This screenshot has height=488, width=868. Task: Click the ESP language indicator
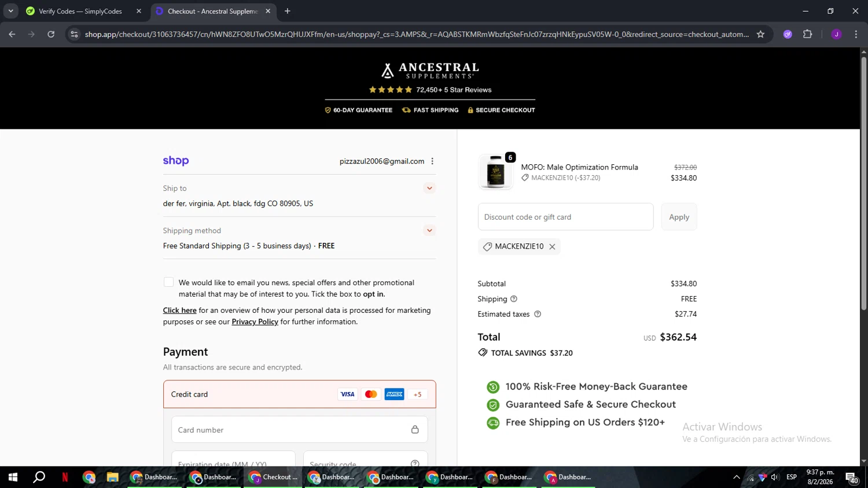pyautogui.click(x=792, y=477)
